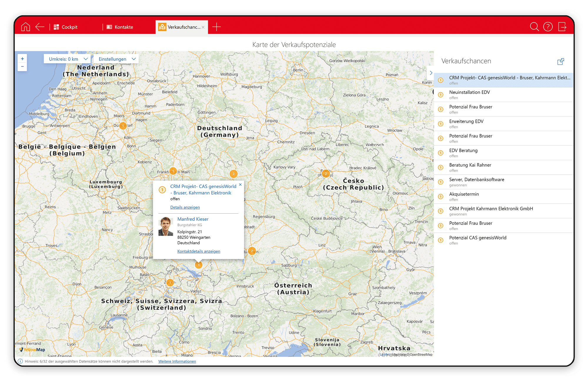Click the status icon beside Server, Datenbanksoftware

[440, 182]
